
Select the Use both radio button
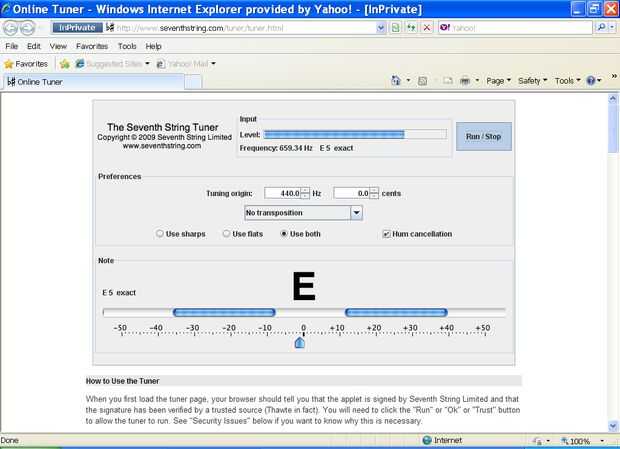pos(284,234)
